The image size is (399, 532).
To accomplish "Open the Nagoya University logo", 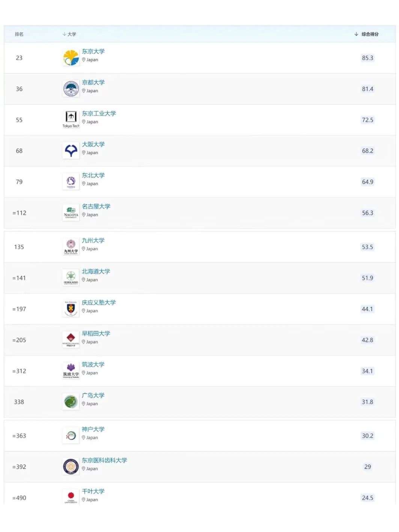I will tap(71, 213).
